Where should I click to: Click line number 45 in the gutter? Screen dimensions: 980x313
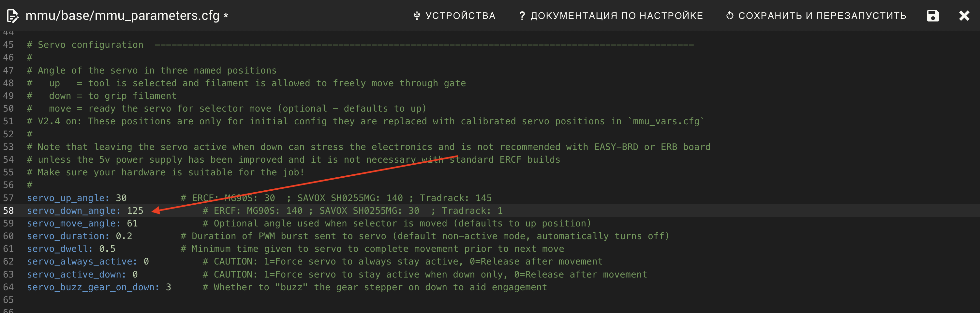point(8,45)
